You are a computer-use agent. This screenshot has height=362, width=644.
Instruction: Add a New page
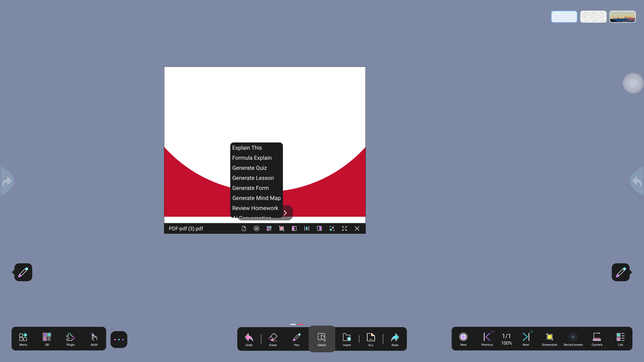coord(463,339)
